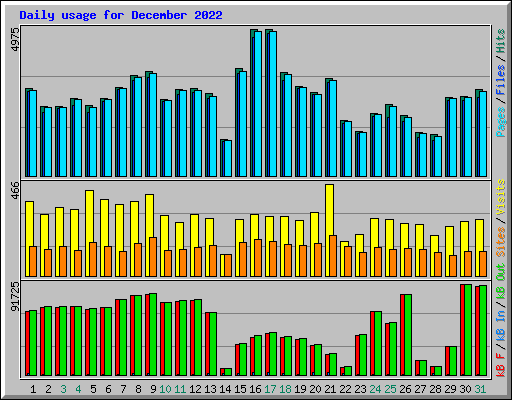
Task: Select the short green kB bar for day 14
Action: (x=228, y=372)
